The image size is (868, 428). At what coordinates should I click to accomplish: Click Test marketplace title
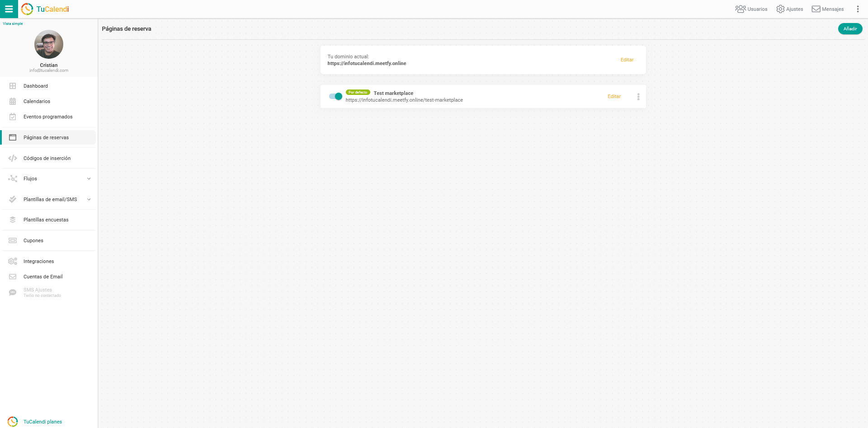point(393,93)
